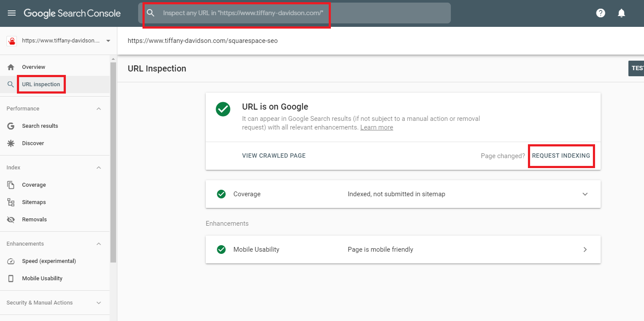Click the Removals crossed-eye icon
This screenshot has height=321, width=644.
click(x=11, y=220)
